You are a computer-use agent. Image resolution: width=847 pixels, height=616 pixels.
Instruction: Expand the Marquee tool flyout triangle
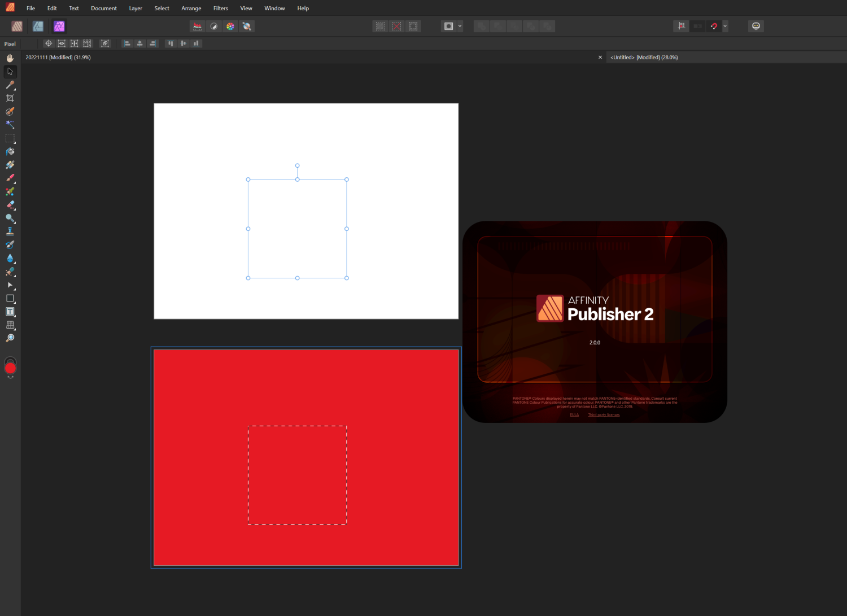15,143
